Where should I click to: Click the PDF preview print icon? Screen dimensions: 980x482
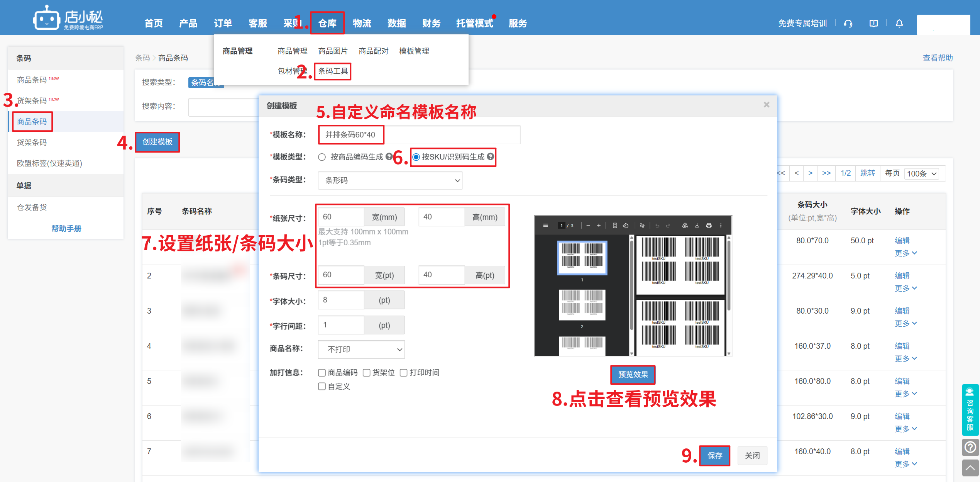click(709, 226)
